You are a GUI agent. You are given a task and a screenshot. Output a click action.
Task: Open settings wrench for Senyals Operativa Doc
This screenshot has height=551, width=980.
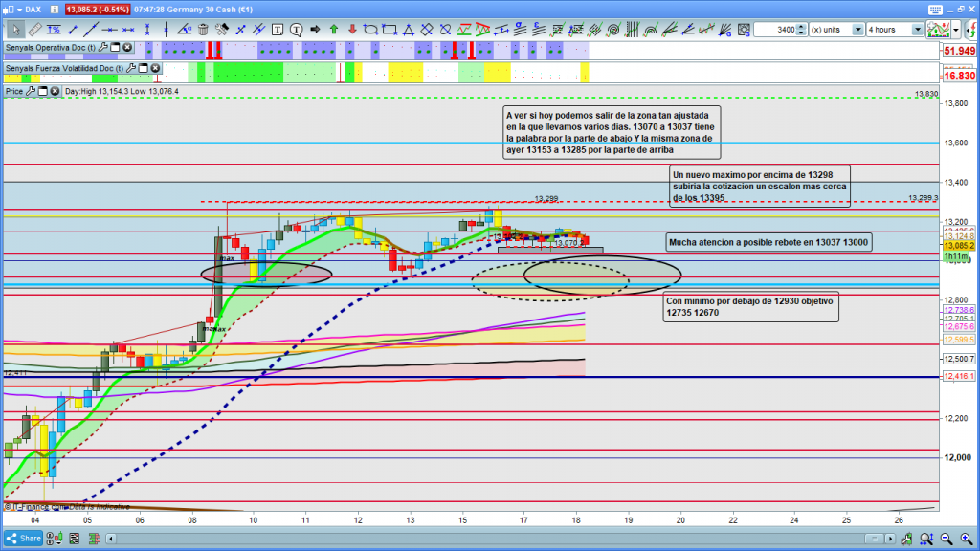[x=103, y=47]
